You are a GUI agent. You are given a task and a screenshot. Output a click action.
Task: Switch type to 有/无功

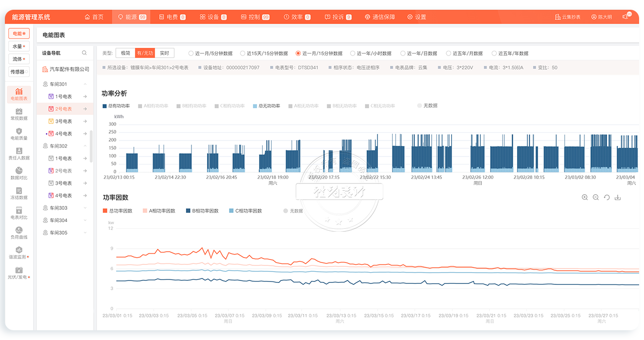pos(145,53)
